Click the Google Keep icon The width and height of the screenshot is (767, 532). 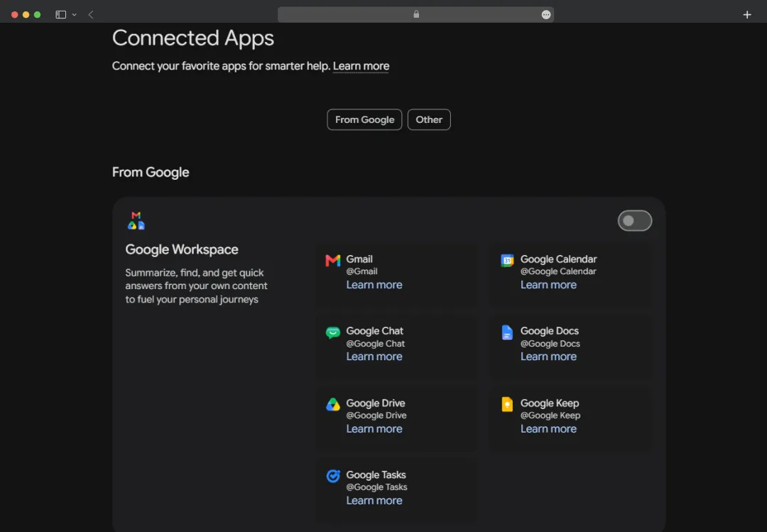[507, 404]
